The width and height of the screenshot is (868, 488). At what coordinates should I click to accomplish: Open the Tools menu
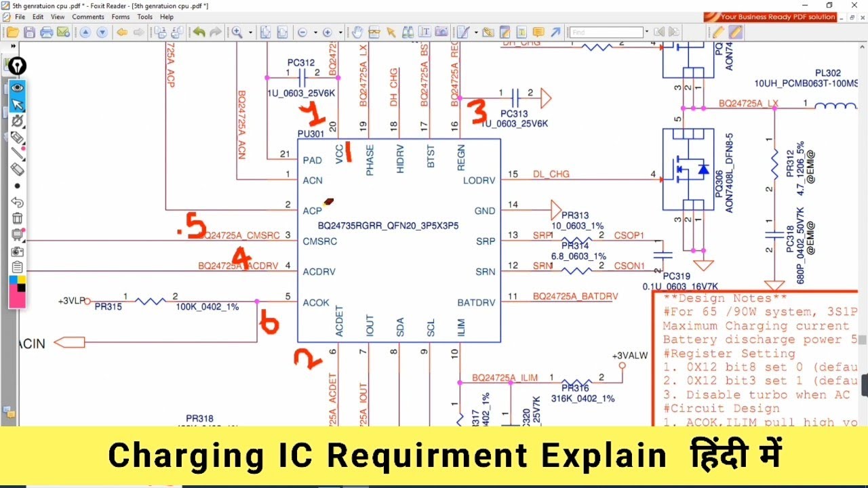(x=145, y=17)
